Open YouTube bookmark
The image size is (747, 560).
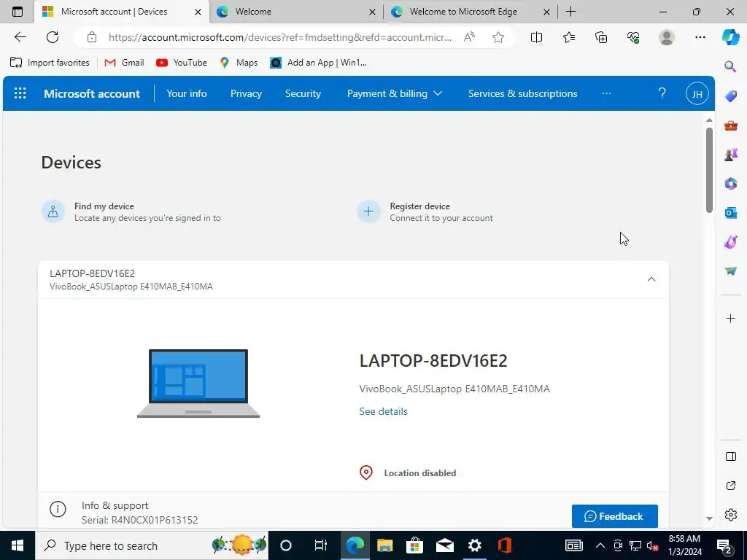coord(182,63)
